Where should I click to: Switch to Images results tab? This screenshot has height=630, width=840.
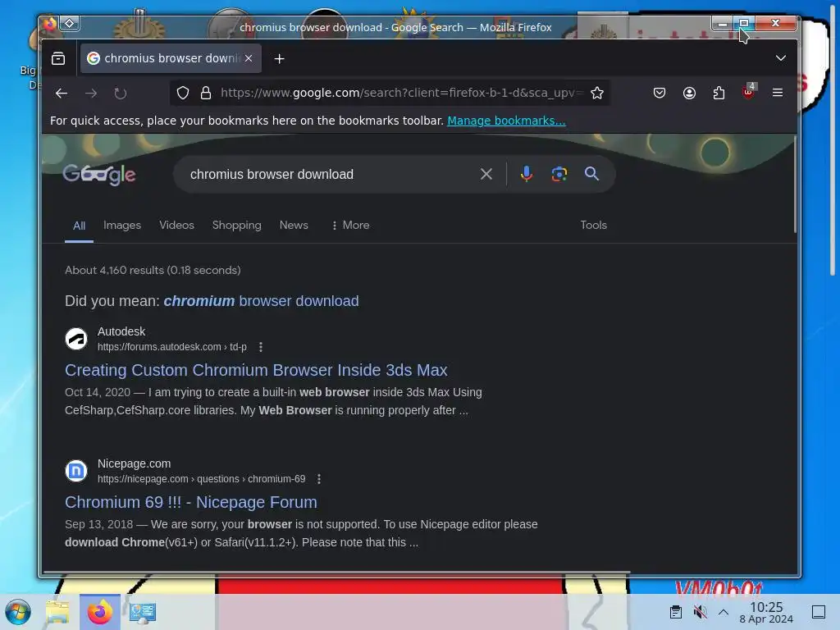pyautogui.click(x=122, y=225)
